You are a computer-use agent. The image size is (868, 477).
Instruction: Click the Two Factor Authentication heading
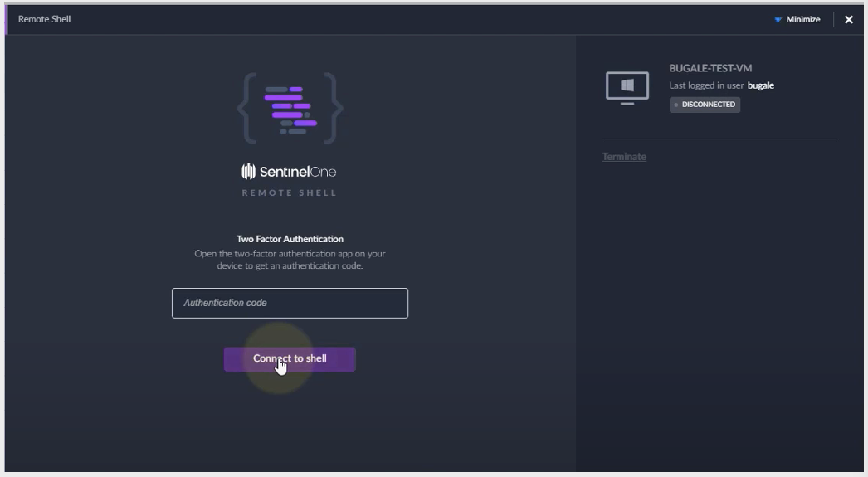pyautogui.click(x=290, y=239)
